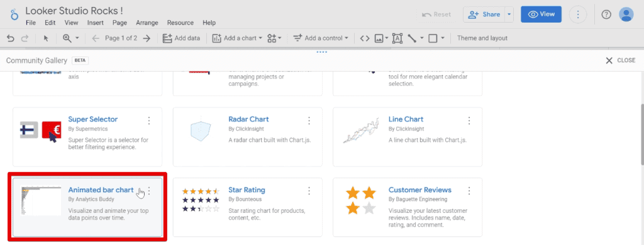The height and width of the screenshot is (245, 644).
Task: Open the View menu
Action: click(72, 23)
